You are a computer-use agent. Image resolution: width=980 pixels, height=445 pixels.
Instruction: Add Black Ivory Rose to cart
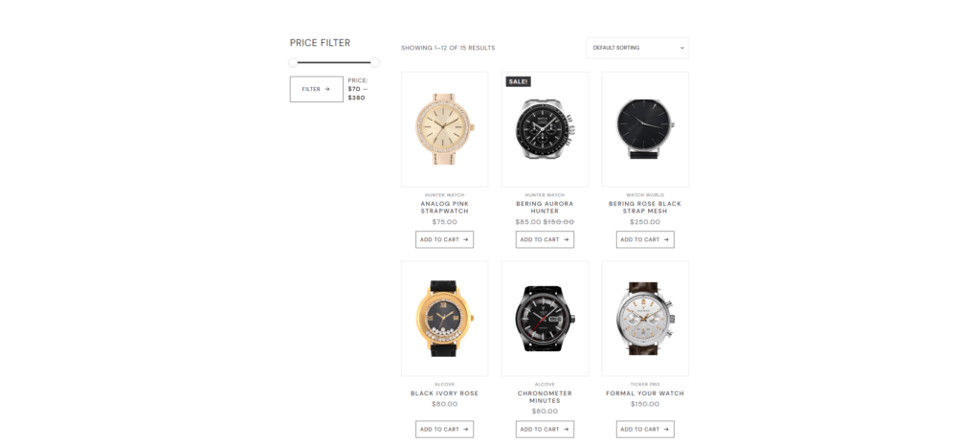[x=444, y=430]
